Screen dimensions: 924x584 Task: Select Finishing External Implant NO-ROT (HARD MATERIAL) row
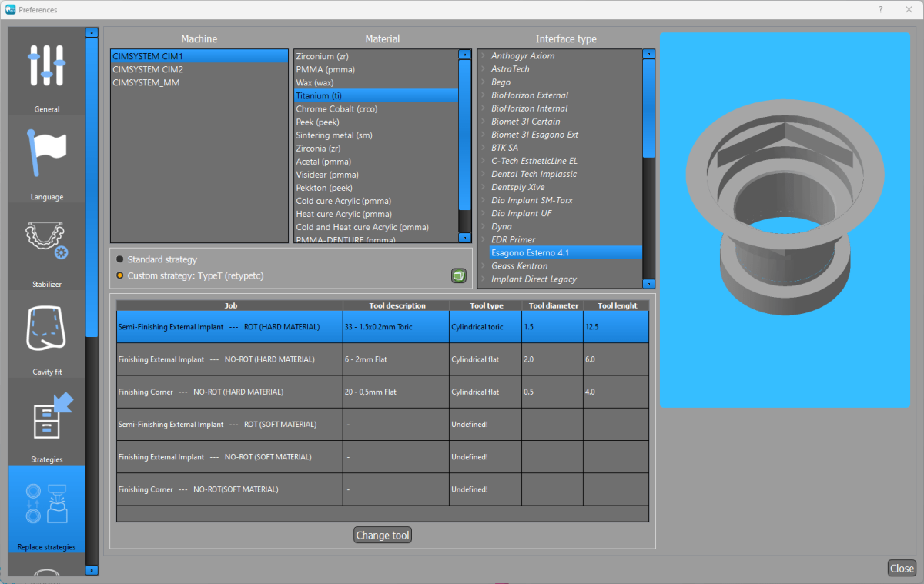click(x=383, y=359)
